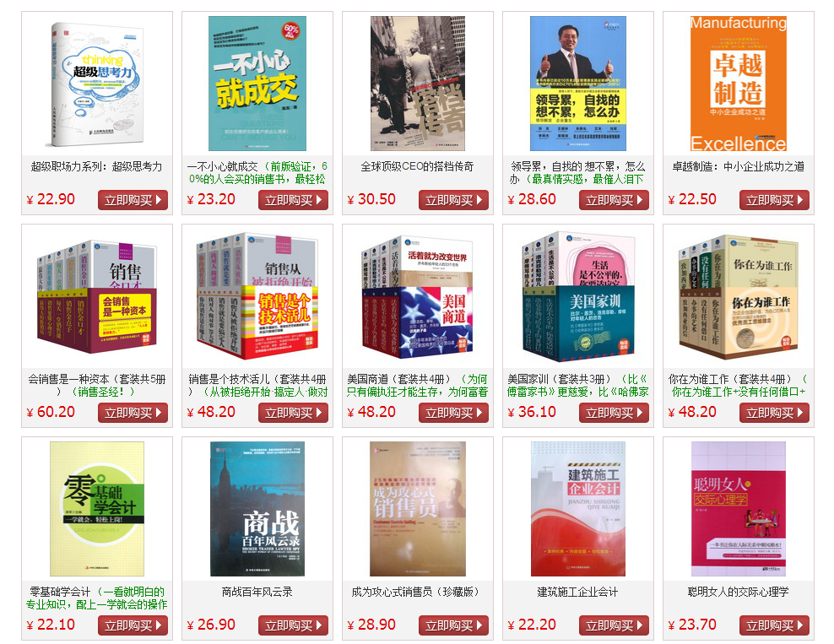The image size is (834, 644).
Task: Click 立即购买 for the ¥60.20 set
Action: pyautogui.click(x=133, y=413)
